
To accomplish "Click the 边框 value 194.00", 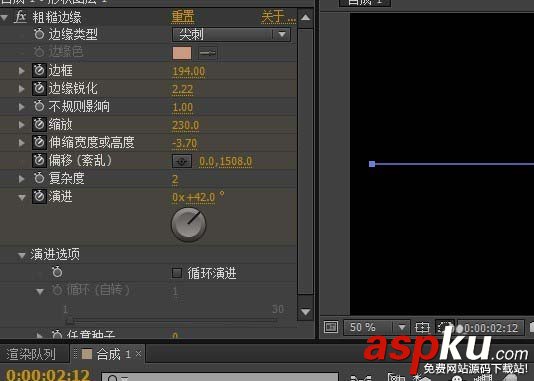I will pyautogui.click(x=189, y=71).
